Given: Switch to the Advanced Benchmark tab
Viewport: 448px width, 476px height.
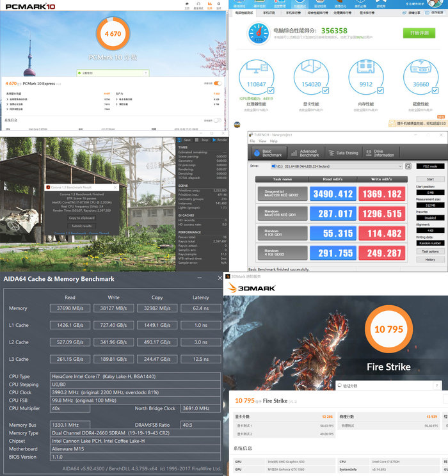Looking at the screenshot, I should coord(305,153).
